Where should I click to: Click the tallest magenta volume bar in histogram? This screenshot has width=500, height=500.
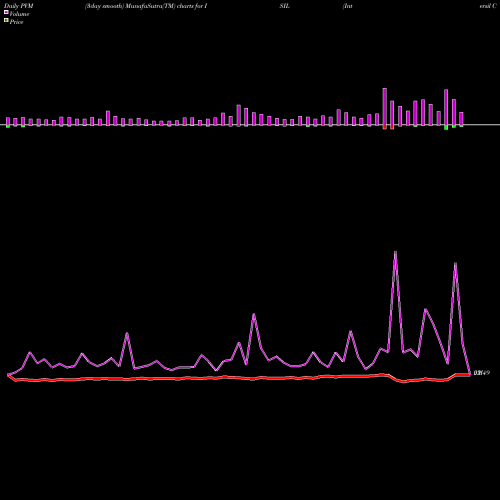click(385, 107)
